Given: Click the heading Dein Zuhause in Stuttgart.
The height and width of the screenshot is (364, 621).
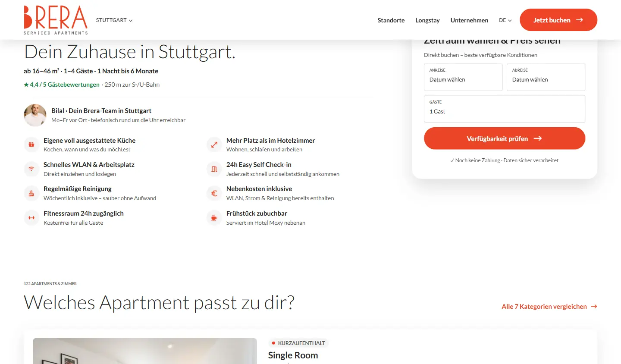Looking at the screenshot, I should coord(130,52).
